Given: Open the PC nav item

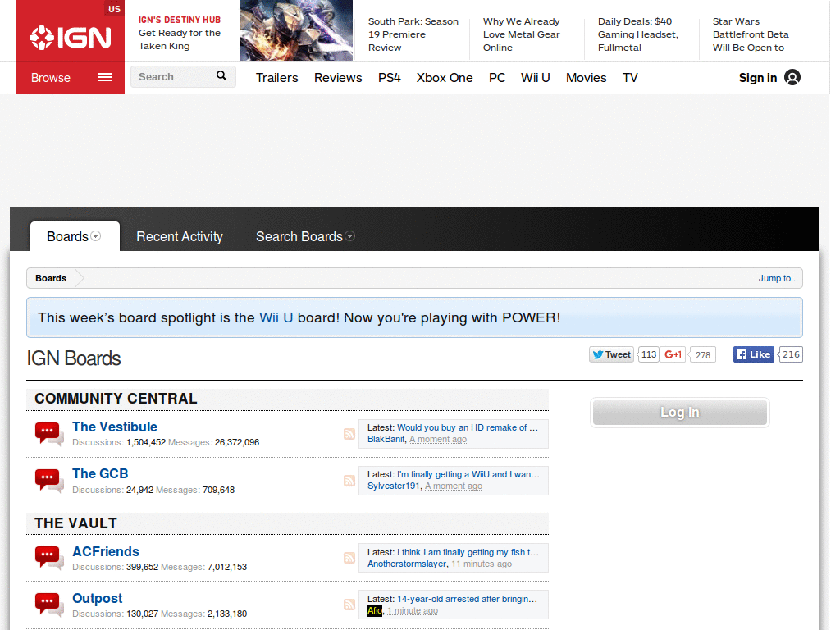Looking at the screenshot, I should (497, 78).
